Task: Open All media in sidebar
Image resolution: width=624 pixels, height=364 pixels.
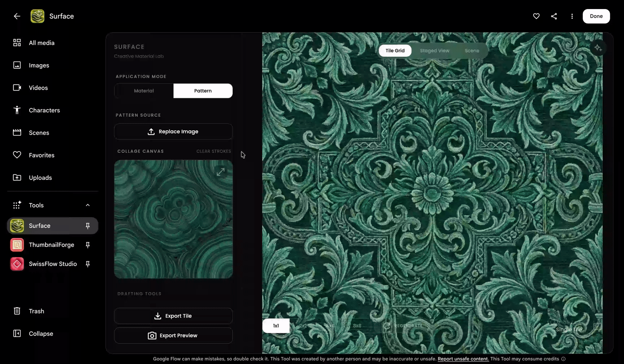Action: (x=53, y=43)
